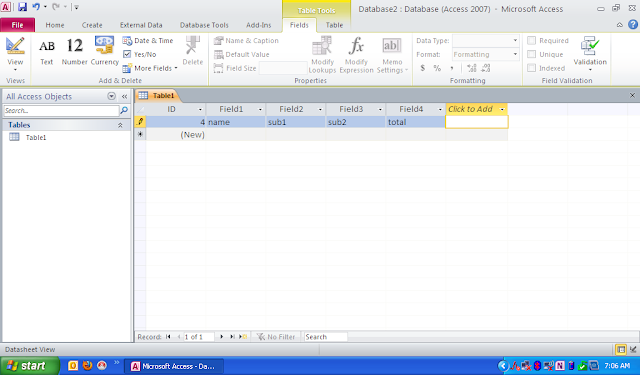Add a Number field from ribbon

tap(74, 51)
